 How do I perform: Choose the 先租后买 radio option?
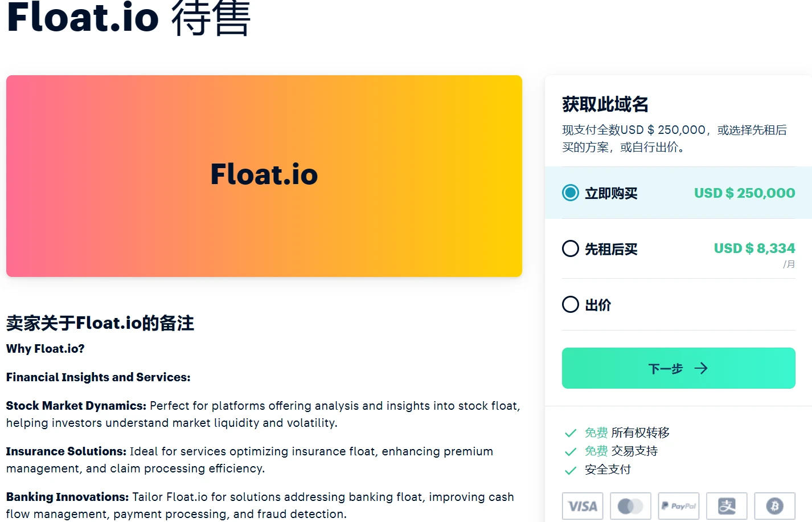click(x=571, y=248)
